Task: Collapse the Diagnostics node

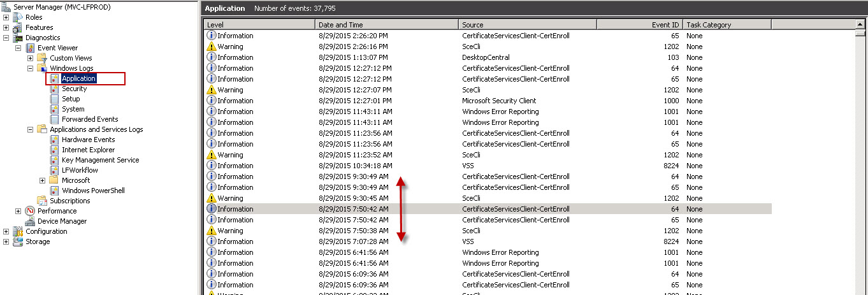Action: [x=6, y=38]
